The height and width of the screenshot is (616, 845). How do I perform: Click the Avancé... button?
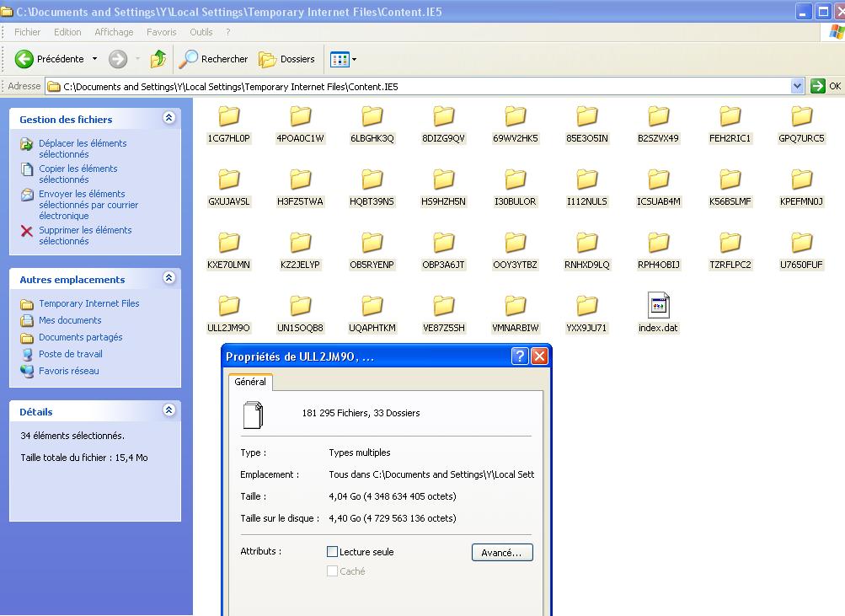(x=502, y=553)
